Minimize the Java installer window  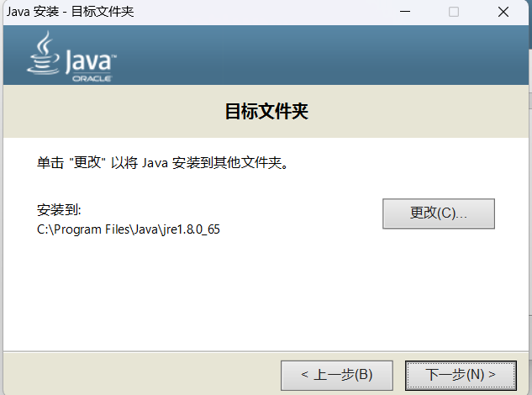coord(405,12)
